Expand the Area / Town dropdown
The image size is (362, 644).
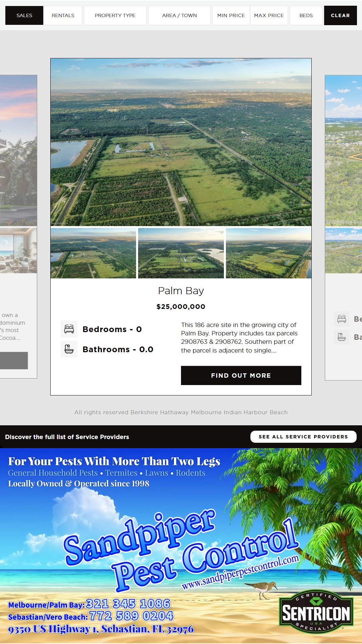point(179,15)
